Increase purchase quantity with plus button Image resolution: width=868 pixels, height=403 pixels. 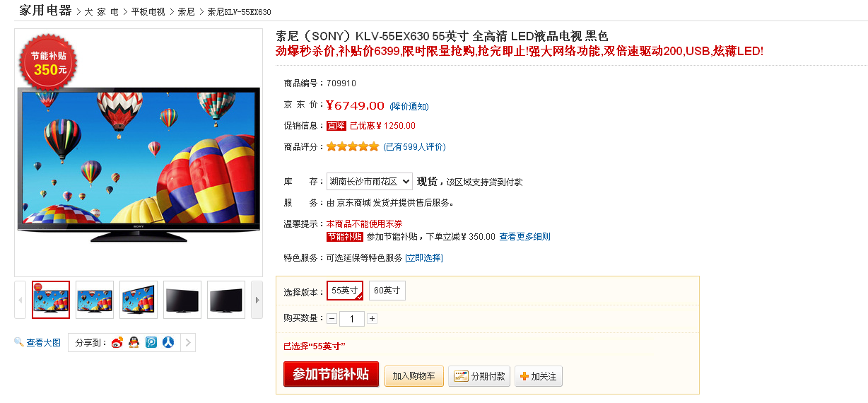point(373,319)
